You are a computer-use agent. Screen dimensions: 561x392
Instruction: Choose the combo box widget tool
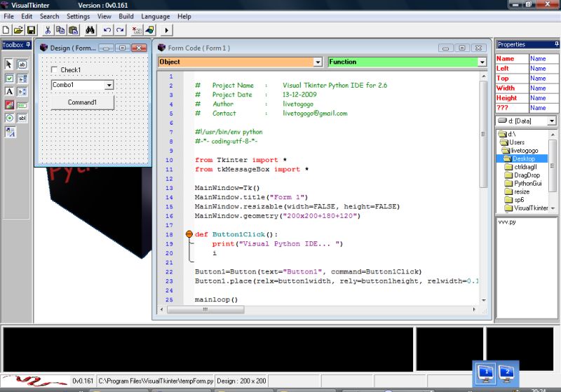pyautogui.click(x=22, y=79)
